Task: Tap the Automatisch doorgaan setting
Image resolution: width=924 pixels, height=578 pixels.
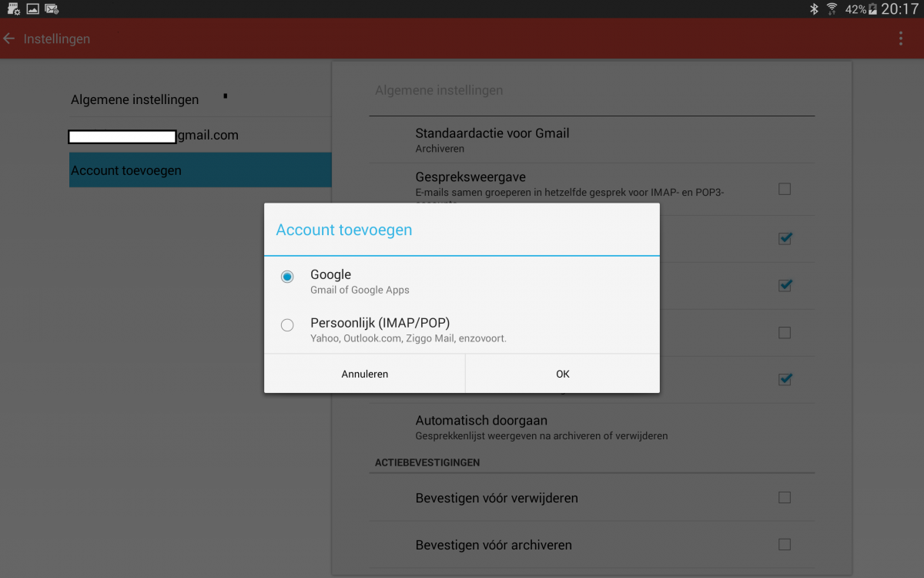Action: pyautogui.click(x=591, y=427)
